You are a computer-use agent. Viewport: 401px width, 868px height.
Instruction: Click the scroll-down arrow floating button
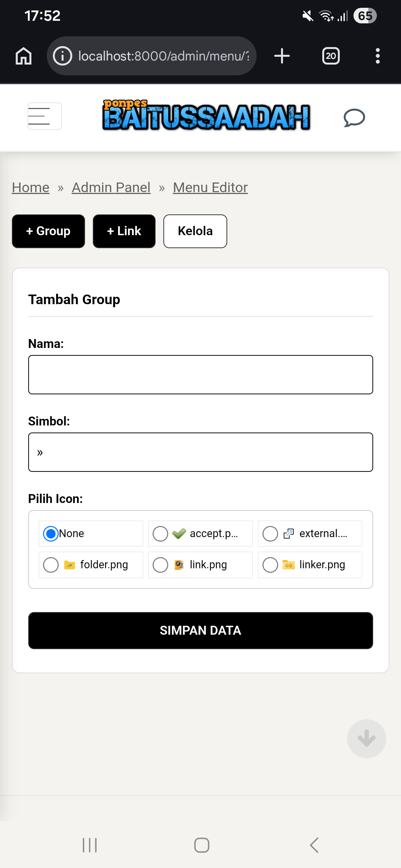(x=366, y=739)
